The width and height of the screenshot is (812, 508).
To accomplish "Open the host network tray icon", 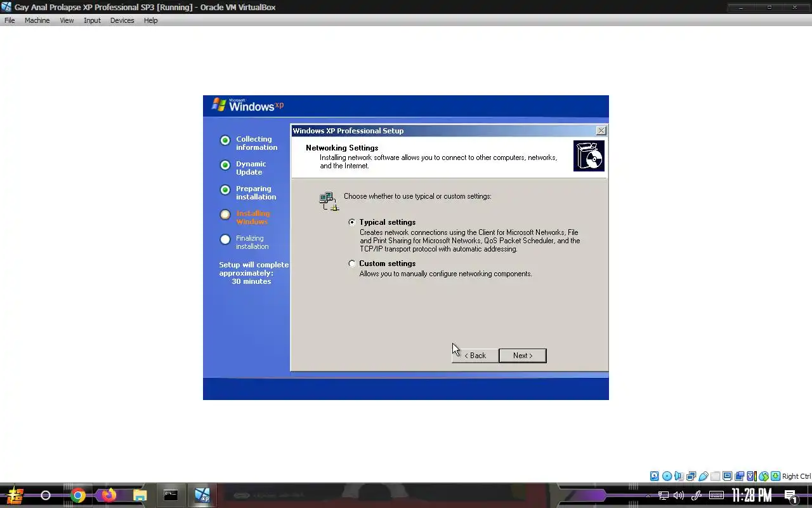I will click(x=664, y=495).
